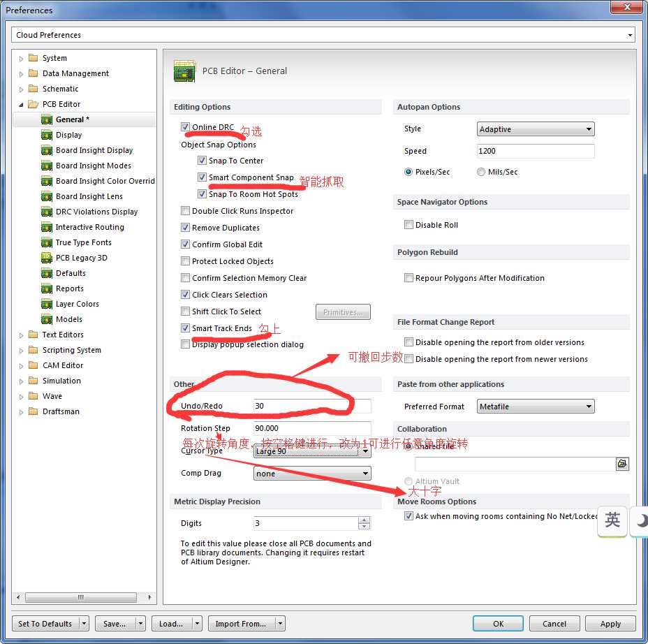The image size is (648, 644).
Task: Click the OK button
Action: (498, 623)
